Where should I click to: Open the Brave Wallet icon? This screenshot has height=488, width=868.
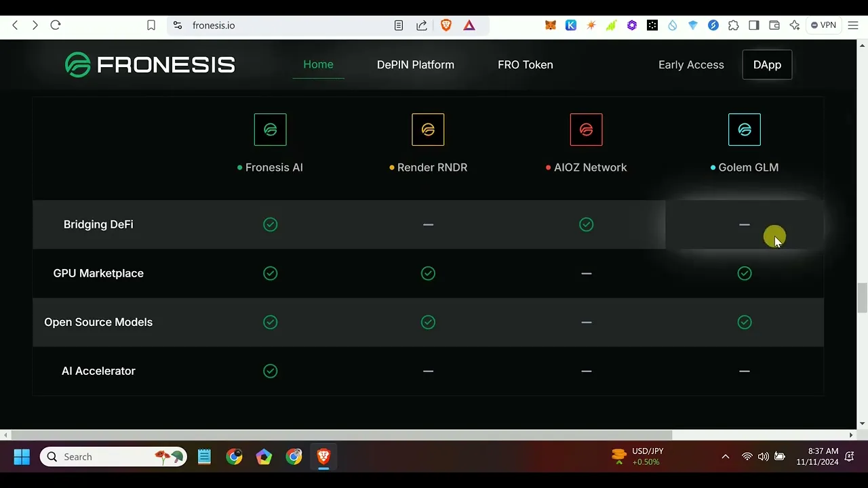(x=774, y=25)
